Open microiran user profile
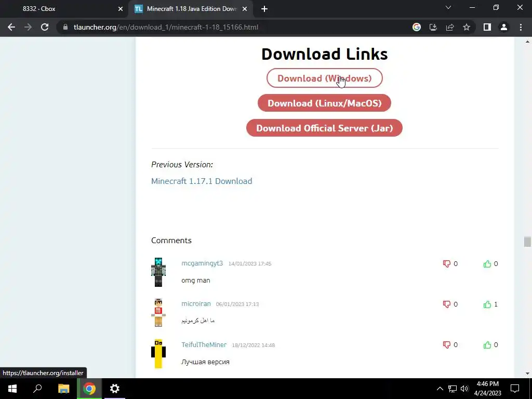Screen dimensions: 532x399 pyautogui.click(x=196, y=303)
